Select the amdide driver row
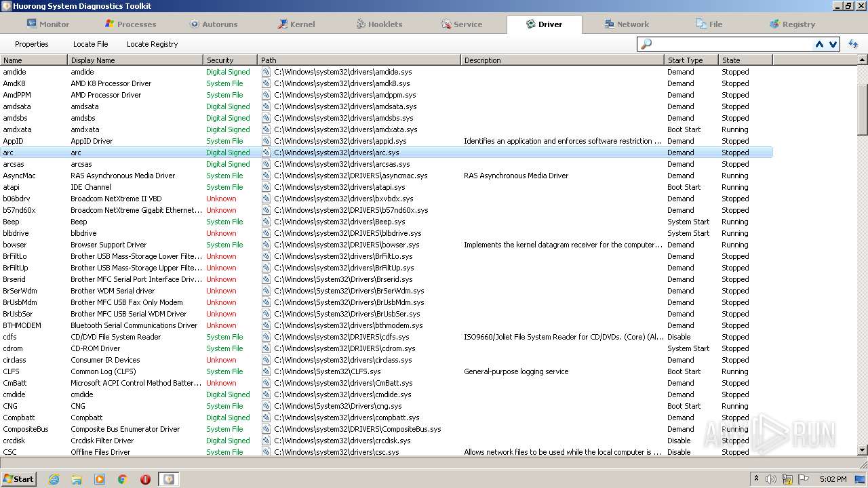The image size is (868, 488). [387, 72]
